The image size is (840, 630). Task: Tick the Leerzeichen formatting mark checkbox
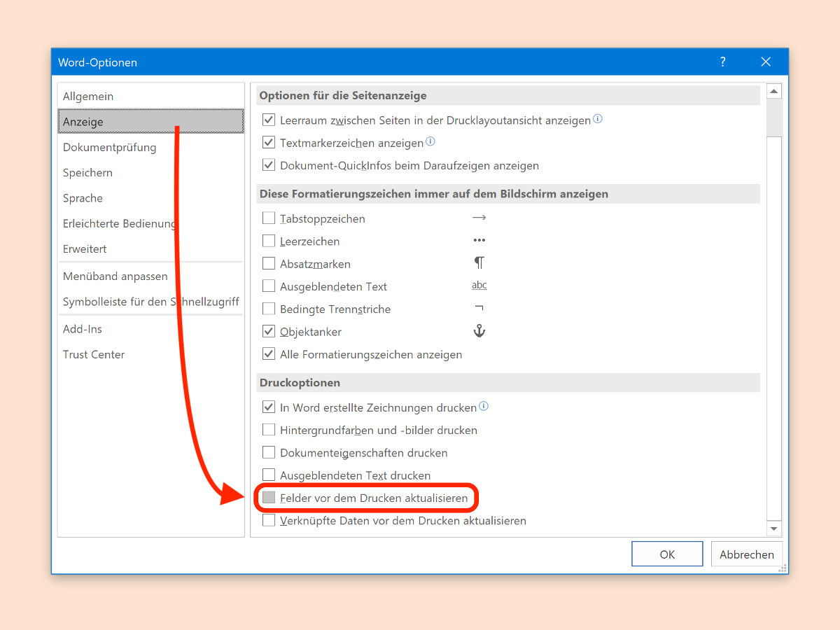pyautogui.click(x=269, y=241)
